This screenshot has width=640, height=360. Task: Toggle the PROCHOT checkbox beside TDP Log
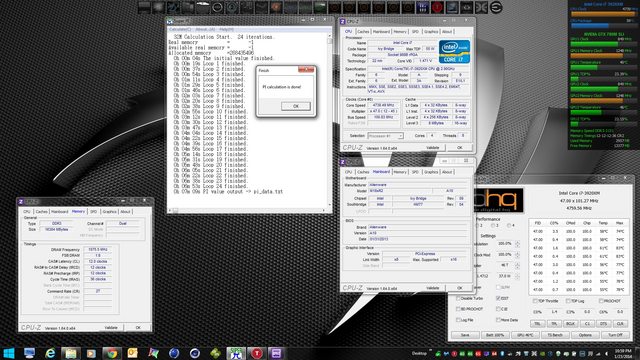pyautogui.click(x=601, y=301)
